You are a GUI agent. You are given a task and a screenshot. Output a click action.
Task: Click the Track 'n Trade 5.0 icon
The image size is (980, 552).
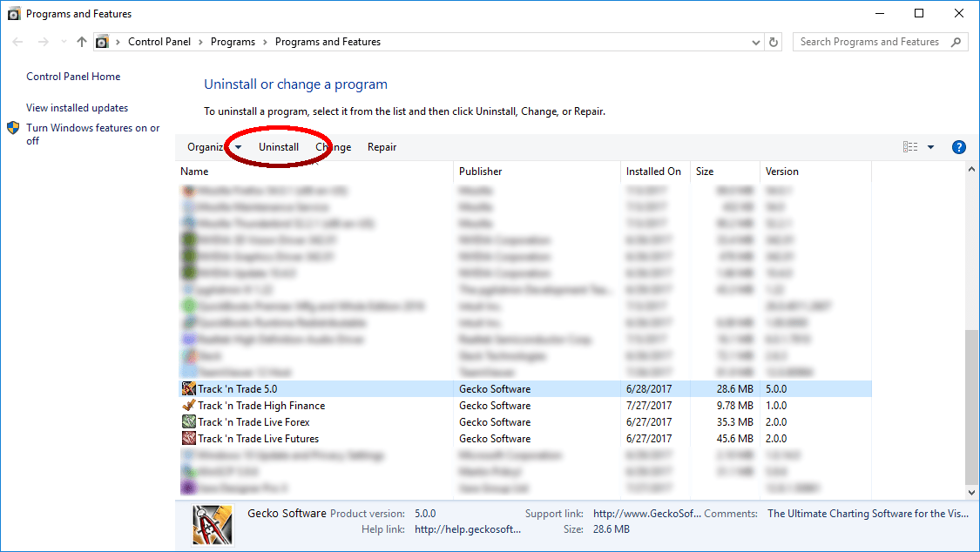tap(189, 388)
